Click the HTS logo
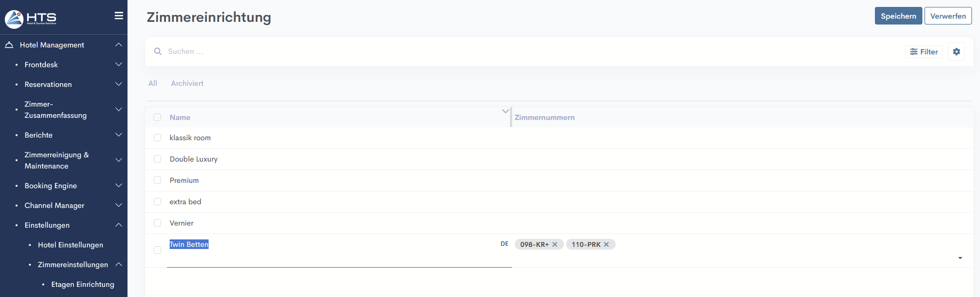This screenshot has height=297, width=980. [31, 19]
